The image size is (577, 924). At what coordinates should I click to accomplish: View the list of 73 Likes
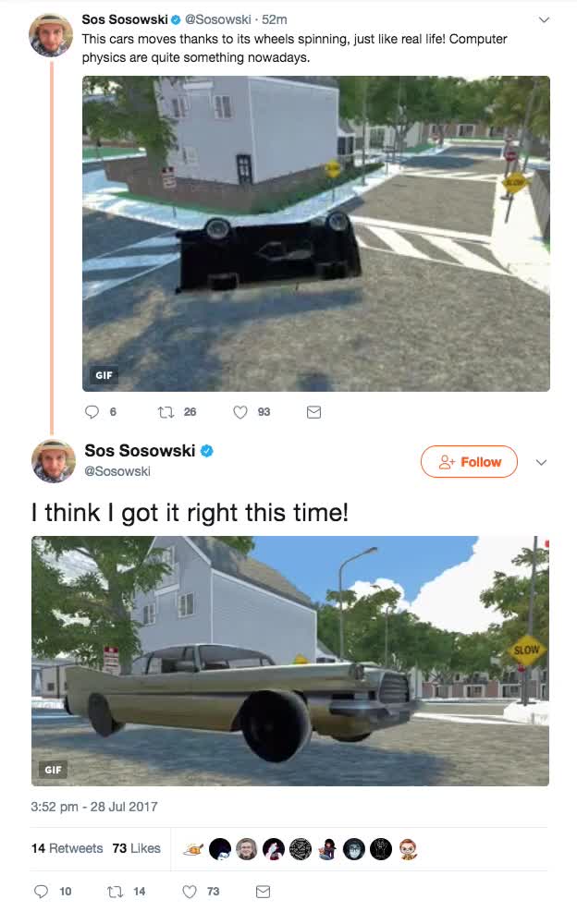(x=136, y=848)
